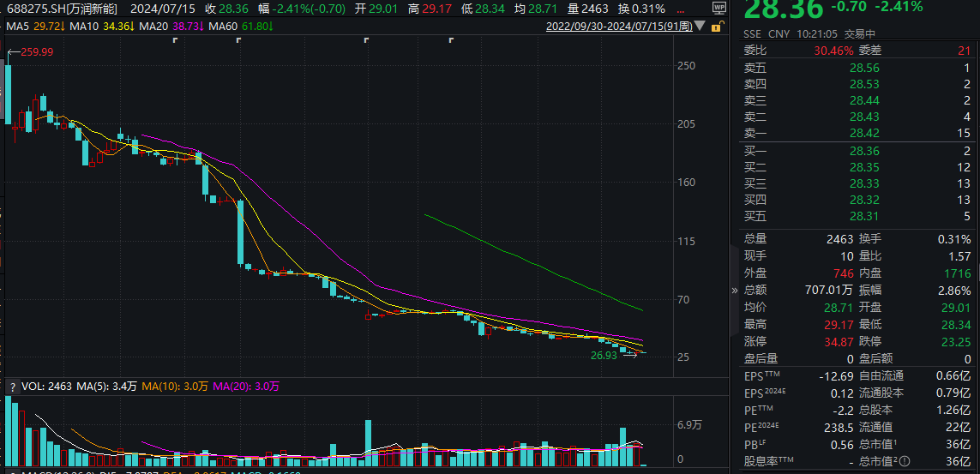Click the 均价 28.71 field
Viewport: 980px width, 474px height.
799,308
